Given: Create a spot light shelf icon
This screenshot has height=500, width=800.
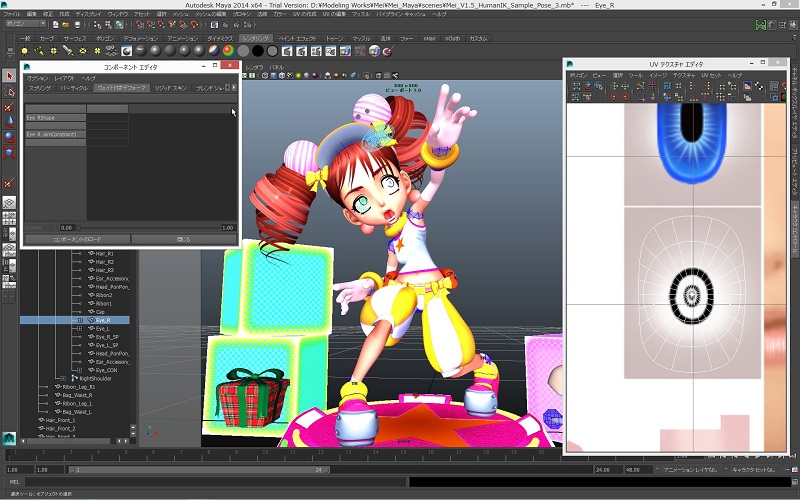Looking at the screenshot, I should click(x=68, y=51).
